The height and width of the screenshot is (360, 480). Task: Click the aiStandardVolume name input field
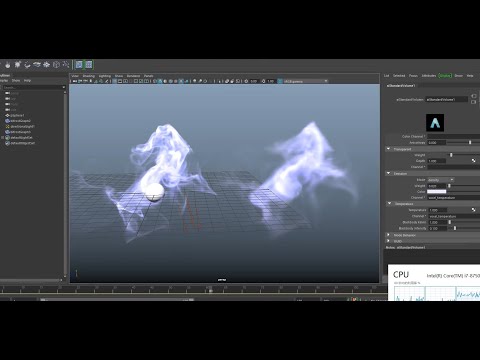(x=447, y=99)
